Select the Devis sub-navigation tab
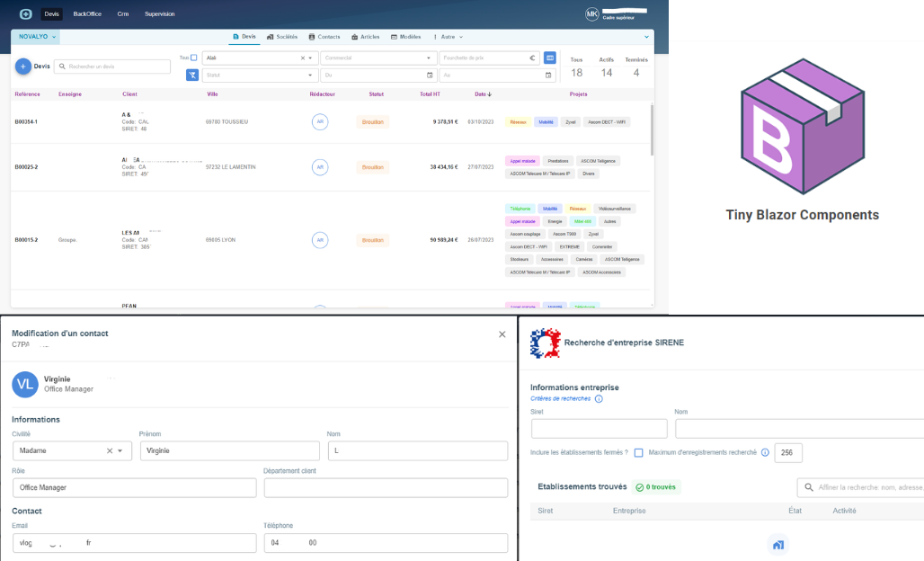The height and width of the screenshot is (561, 924). click(244, 37)
